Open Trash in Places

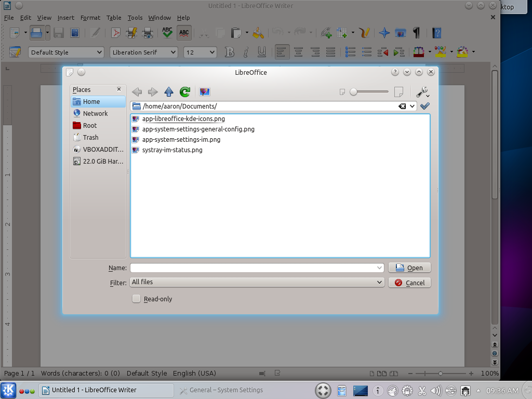click(x=98, y=137)
